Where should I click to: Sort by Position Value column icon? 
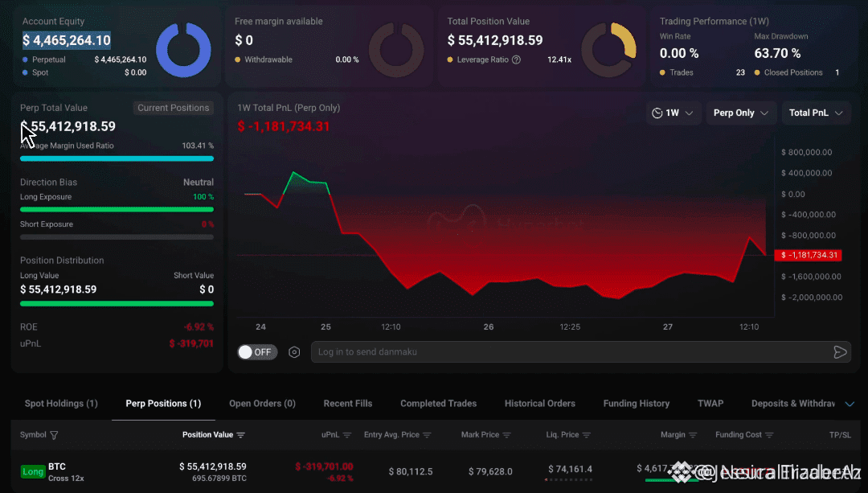pyautogui.click(x=240, y=435)
